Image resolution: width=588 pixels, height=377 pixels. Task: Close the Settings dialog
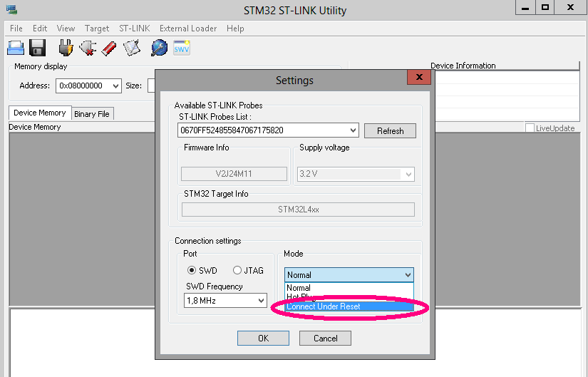(x=419, y=77)
